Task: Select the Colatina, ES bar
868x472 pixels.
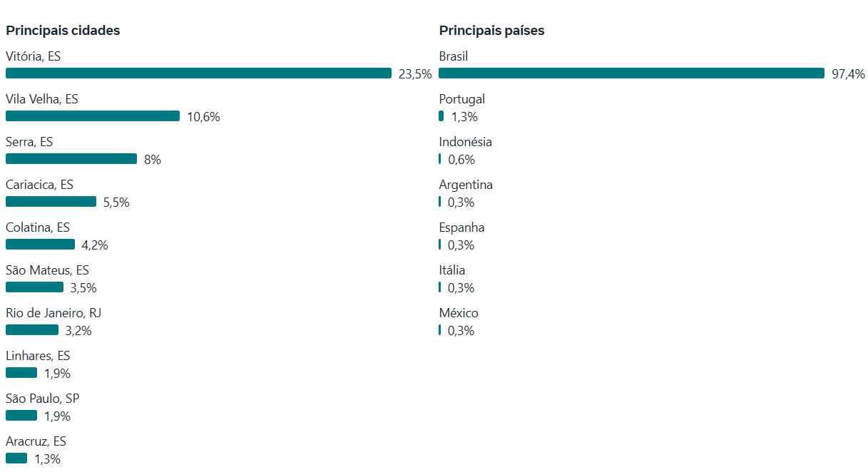Action: 40,245
